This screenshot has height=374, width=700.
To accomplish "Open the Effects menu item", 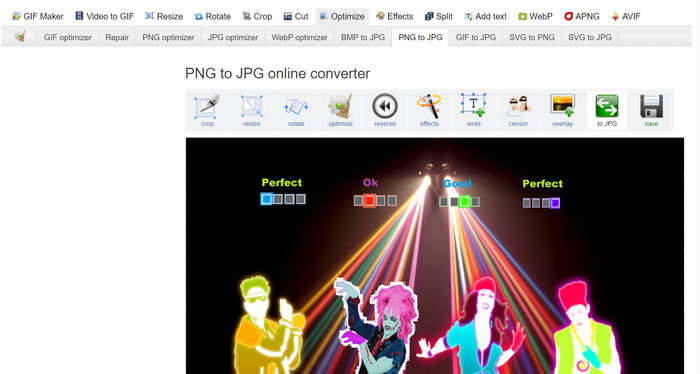I will click(395, 17).
